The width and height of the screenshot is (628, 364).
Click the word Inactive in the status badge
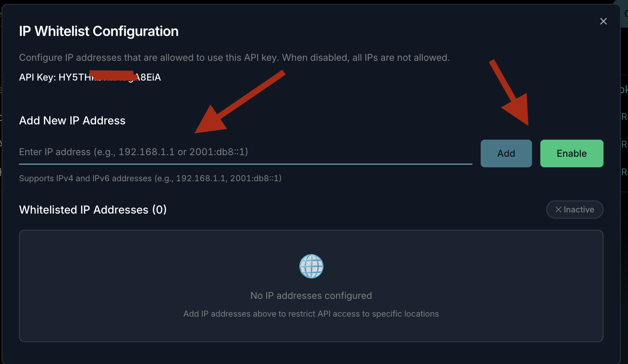coord(579,210)
